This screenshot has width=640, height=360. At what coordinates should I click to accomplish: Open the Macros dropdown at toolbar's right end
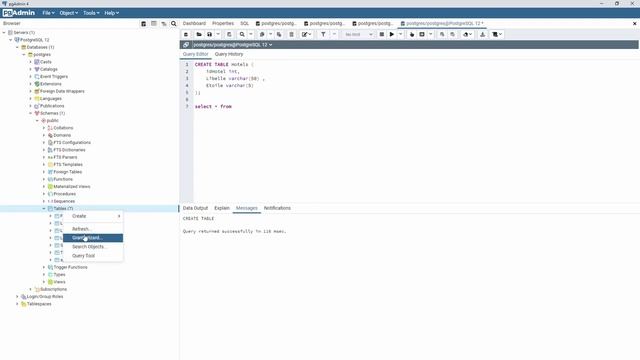click(497, 35)
